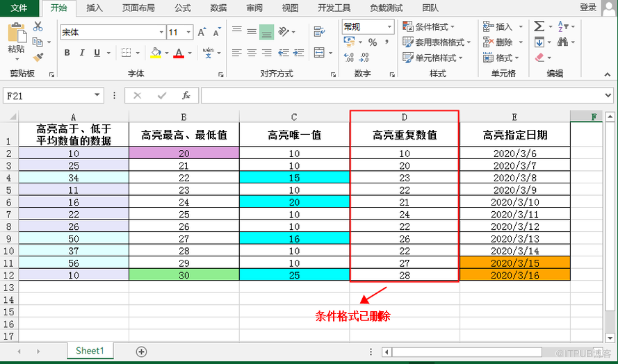Click the Clear eraser icon
This screenshot has height=364, width=618.
pyautogui.click(x=539, y=58)
